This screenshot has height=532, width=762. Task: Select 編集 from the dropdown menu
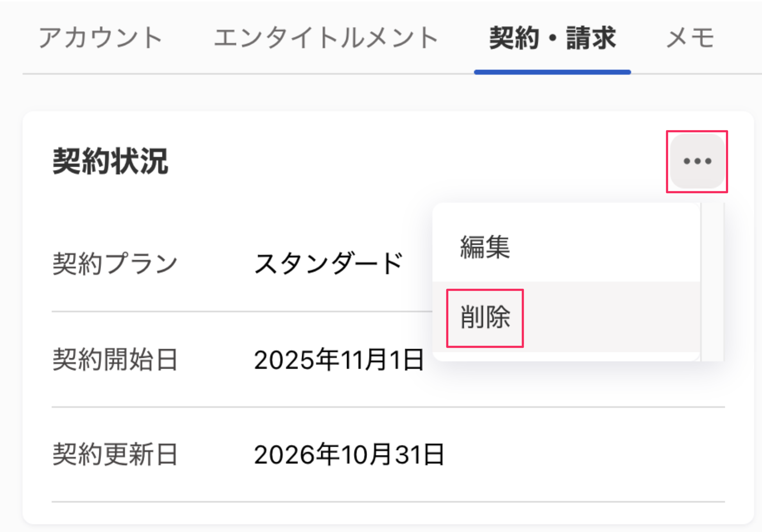[485, 247]
